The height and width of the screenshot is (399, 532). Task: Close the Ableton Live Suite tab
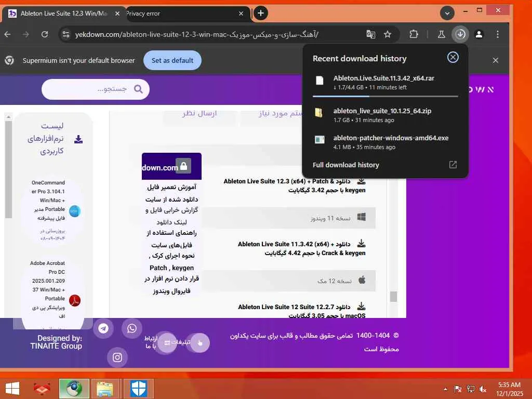[x=117, y=14]
